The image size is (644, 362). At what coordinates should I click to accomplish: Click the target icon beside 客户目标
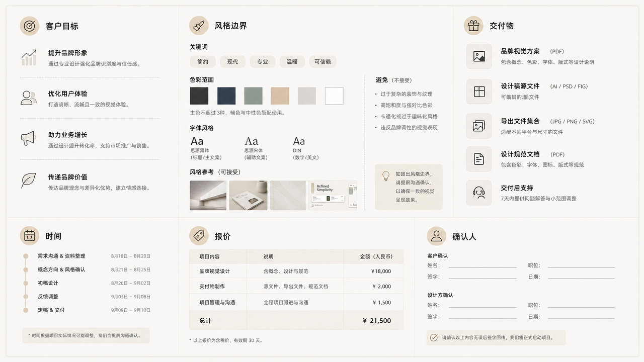(29, 26)
